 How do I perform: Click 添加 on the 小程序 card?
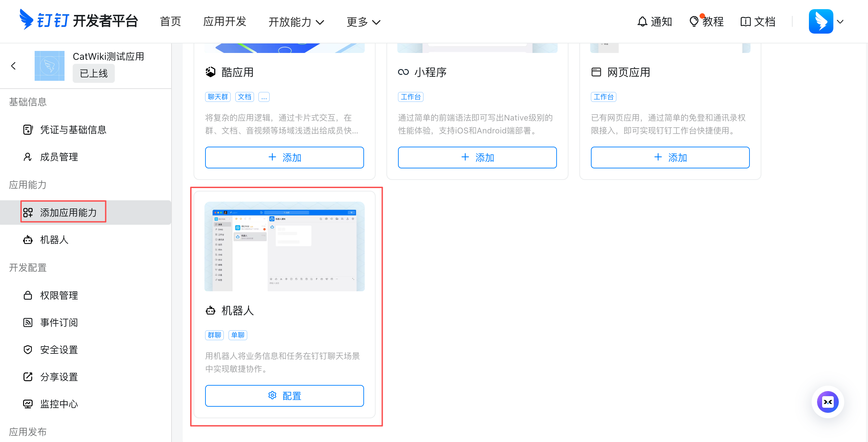(477, 157)
